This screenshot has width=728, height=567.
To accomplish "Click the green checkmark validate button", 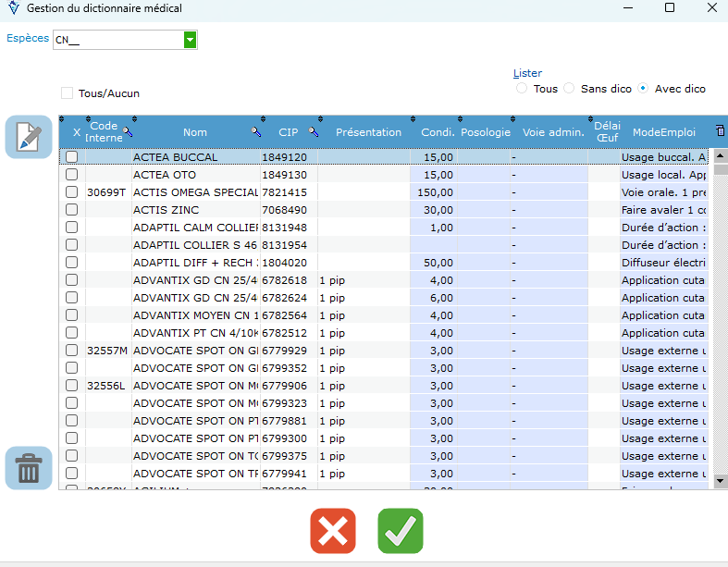I will tap(401, 531).
